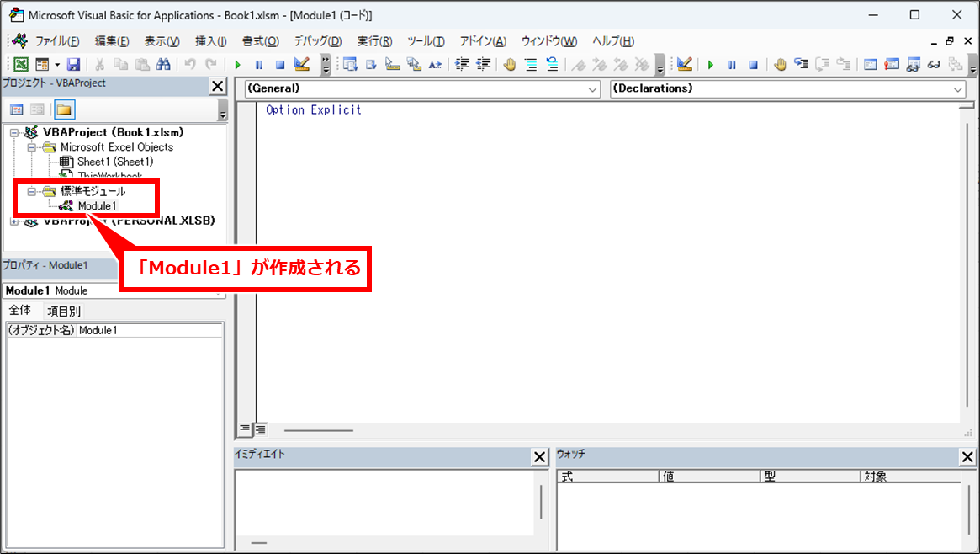The width and height of the screenshot is (980, 554).
Task: Open Quick Watch with the glasses icon
Action: coord(933,64)
